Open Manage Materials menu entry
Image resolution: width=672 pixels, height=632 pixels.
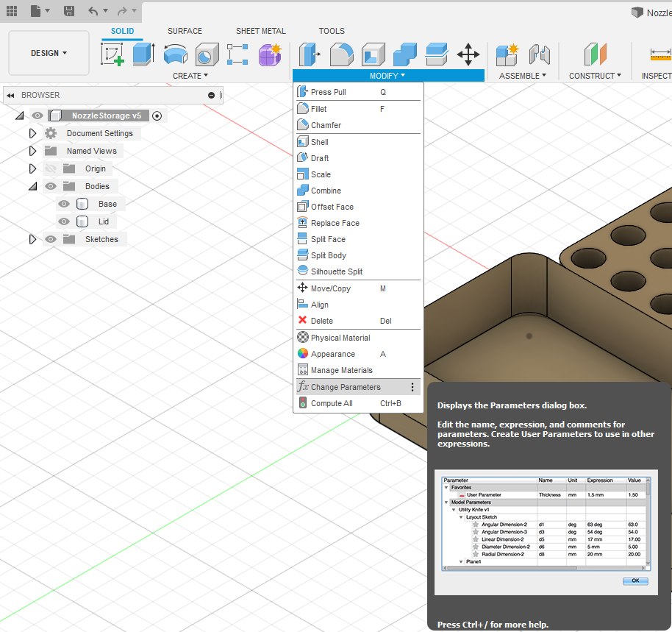point(358,371)
